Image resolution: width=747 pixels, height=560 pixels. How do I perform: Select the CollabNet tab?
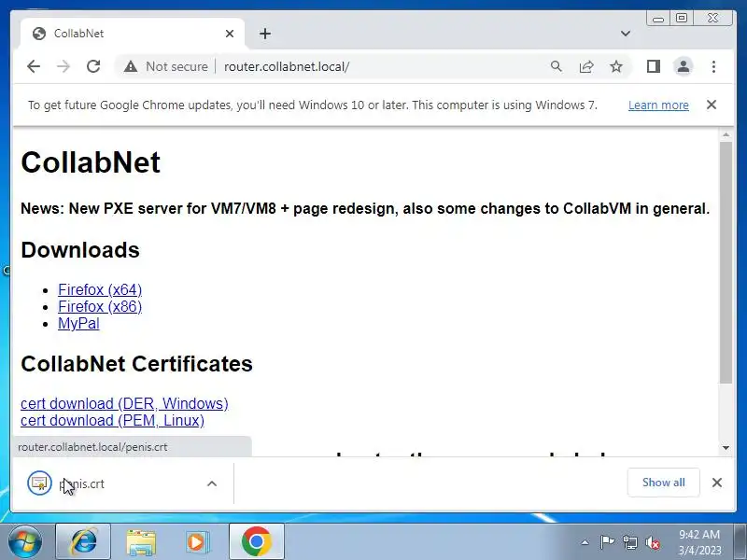(133, 34)
